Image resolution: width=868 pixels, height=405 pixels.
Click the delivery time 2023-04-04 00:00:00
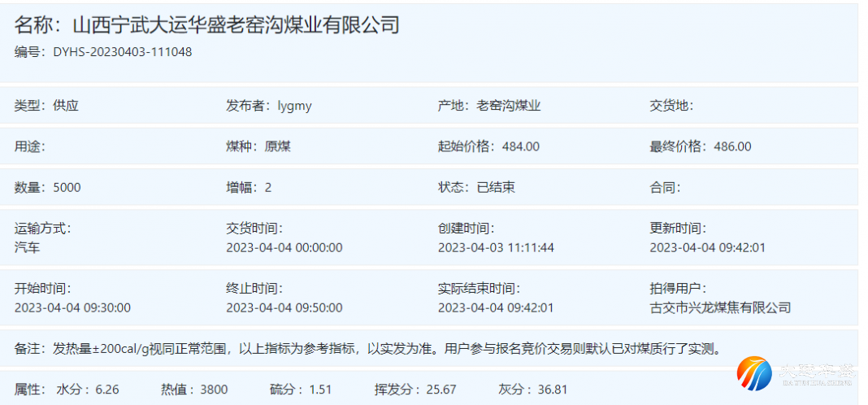[284, 247]
